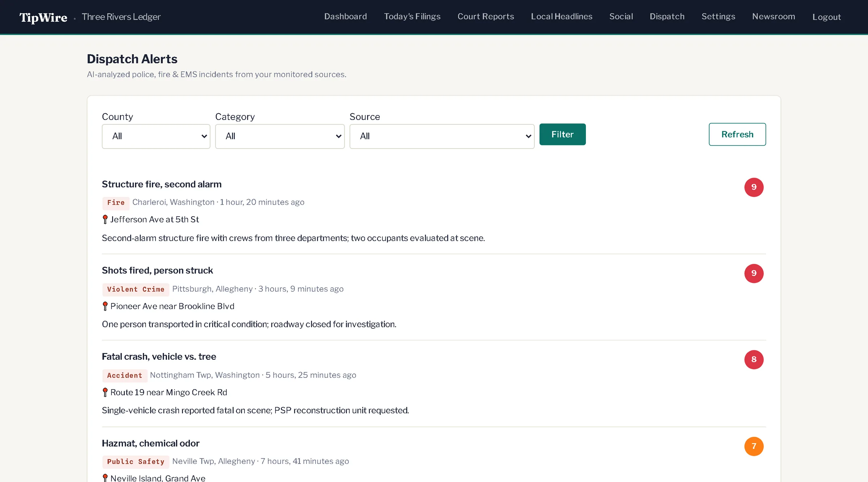Open the County dropdown

(x=156, y=136)
